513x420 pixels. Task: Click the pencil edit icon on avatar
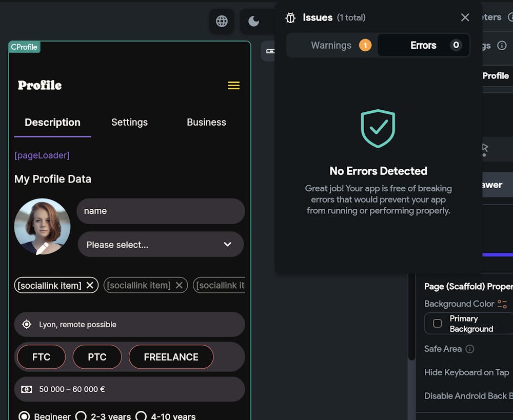point(42,248)
